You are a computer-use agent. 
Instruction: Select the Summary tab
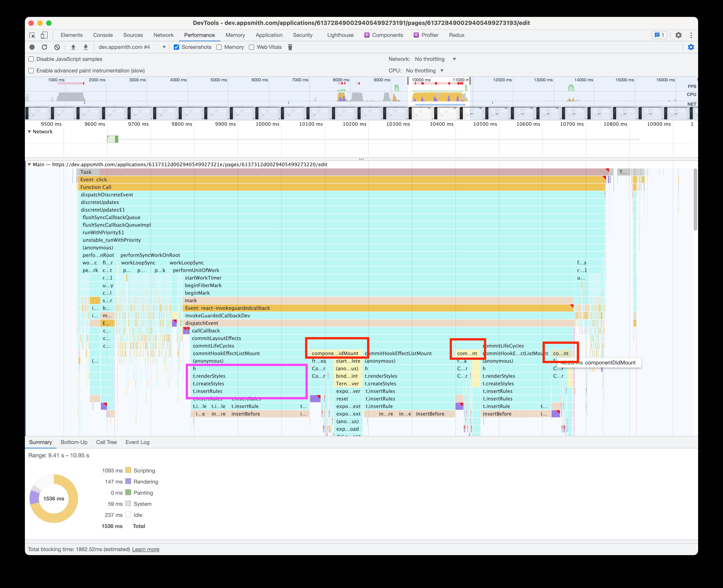point(40,442)
